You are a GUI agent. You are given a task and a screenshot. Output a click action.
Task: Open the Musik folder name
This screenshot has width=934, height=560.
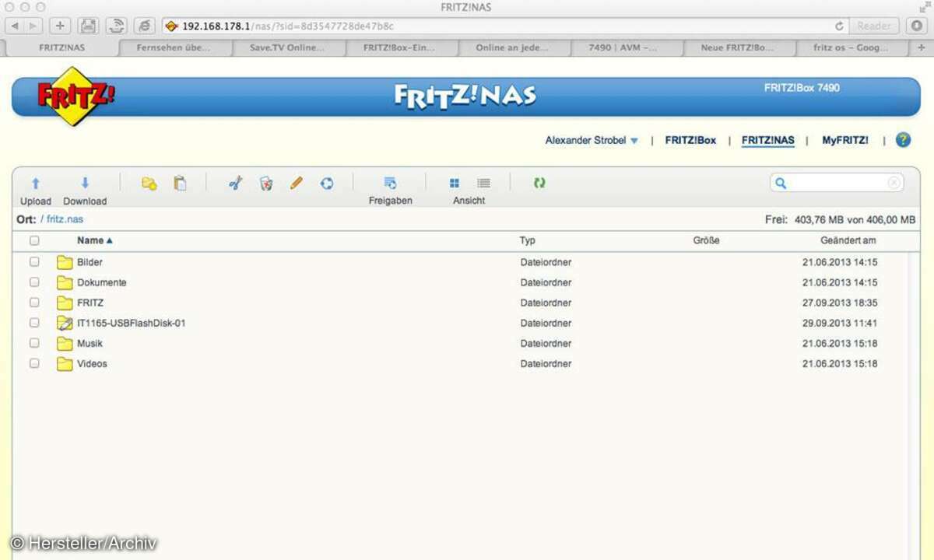point(90,344)
